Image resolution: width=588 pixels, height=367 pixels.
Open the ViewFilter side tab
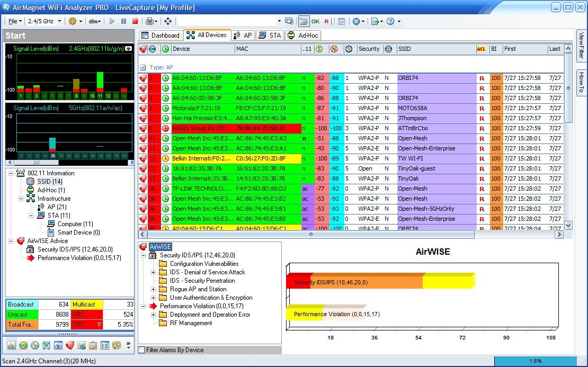[x=581, y=46]
